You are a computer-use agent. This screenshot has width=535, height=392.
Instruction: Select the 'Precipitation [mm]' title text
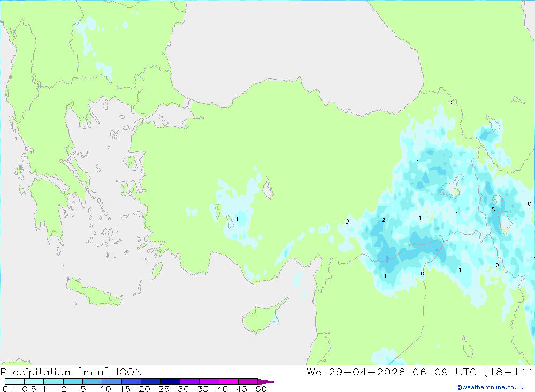tap(55, 372)
